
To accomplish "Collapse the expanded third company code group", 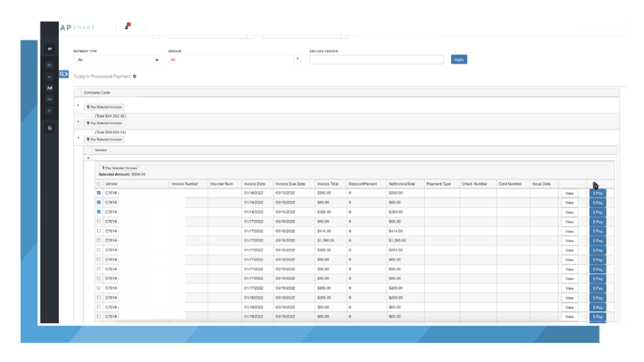I will pyautogui.click(x=78, y=138).
